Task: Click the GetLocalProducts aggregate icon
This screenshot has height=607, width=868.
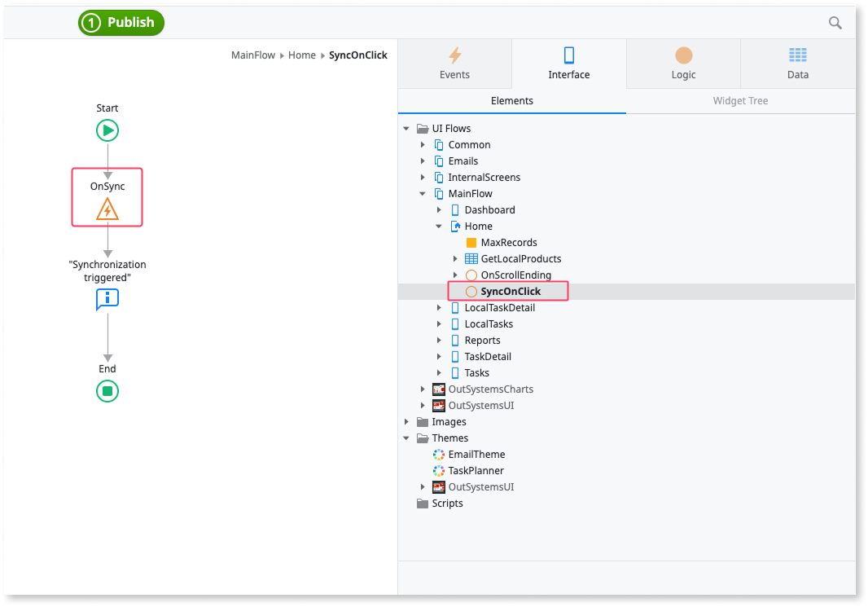Action: point(473,258)
